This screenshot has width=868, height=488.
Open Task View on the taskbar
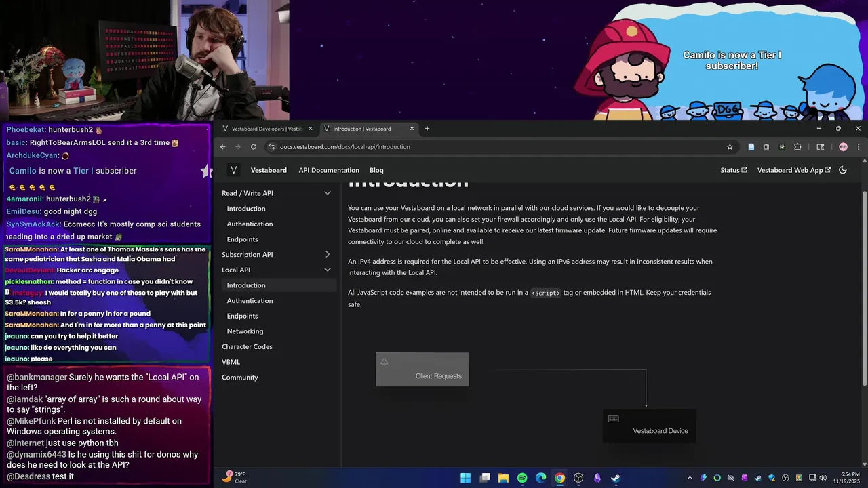(485, 478)
